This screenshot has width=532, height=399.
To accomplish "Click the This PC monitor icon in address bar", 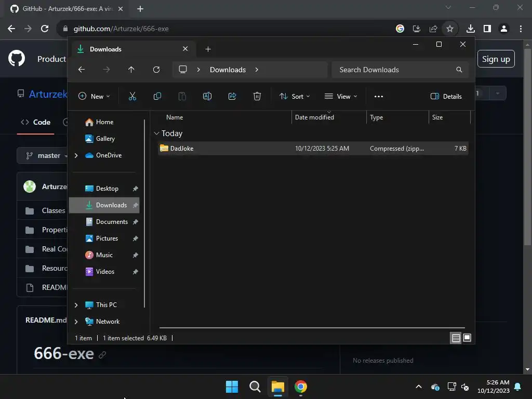I will point(183,70).
